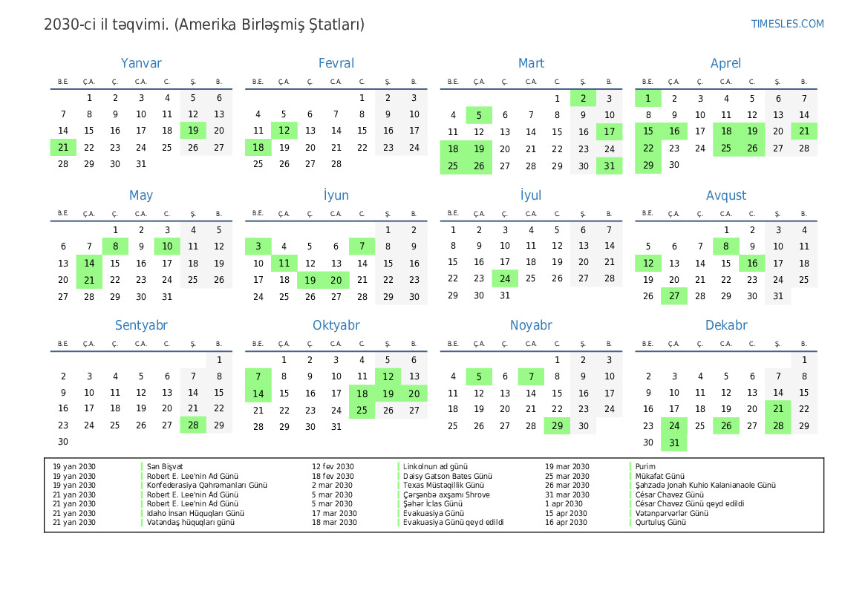Select the Fevral month title
The width and height of the screenshot is (868, 614).
336,63
